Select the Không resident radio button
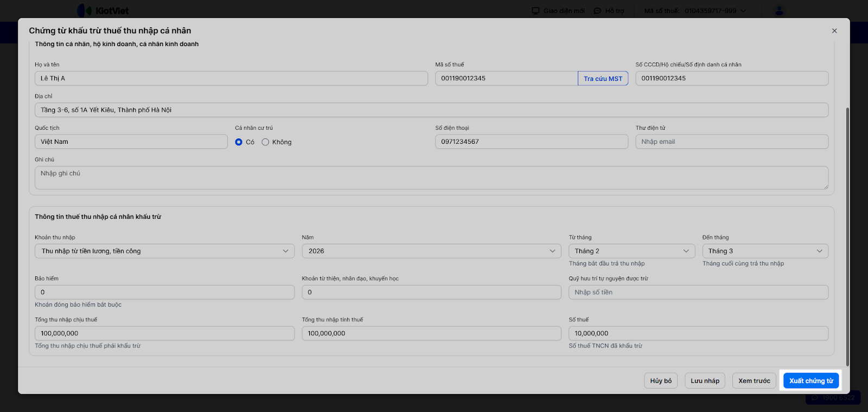The image size is (868, 412). pos(265,142)
